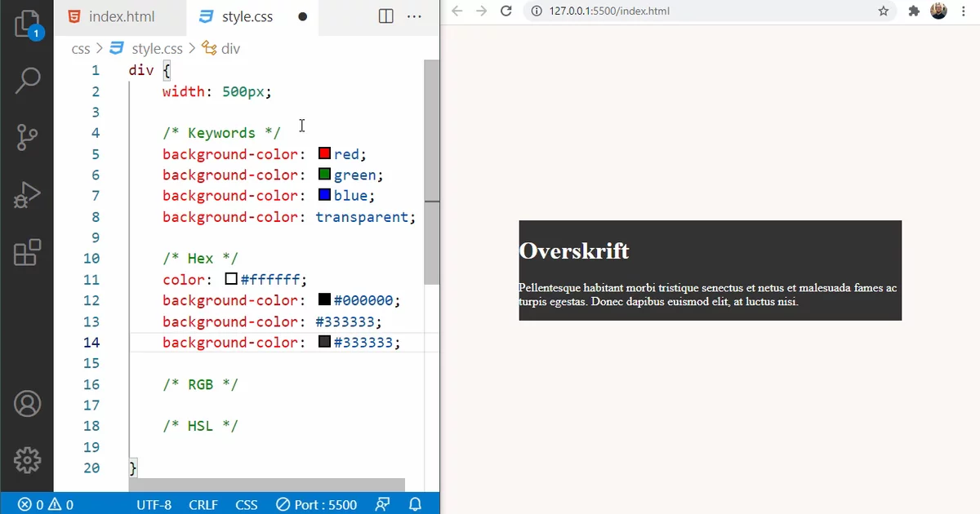Image resolution: width=980 pixels, height=514 pixels.
Task: Open the blue color swatch picker
Action: coord(324,195)
